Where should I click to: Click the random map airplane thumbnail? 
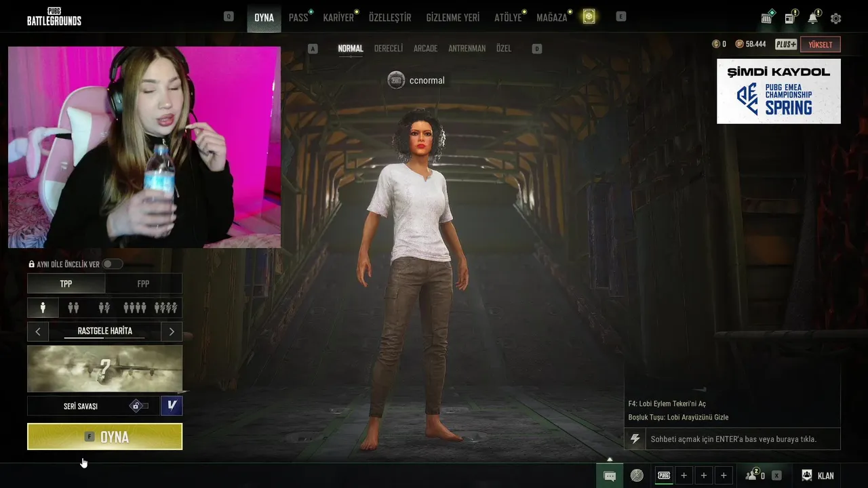pos(105,369)
